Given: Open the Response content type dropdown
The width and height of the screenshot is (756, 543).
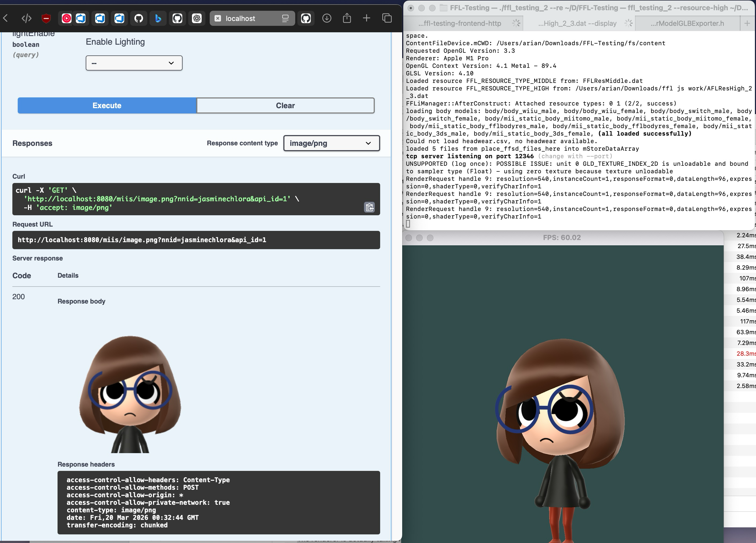Looking at the screenshot, I should coord(331,143).
